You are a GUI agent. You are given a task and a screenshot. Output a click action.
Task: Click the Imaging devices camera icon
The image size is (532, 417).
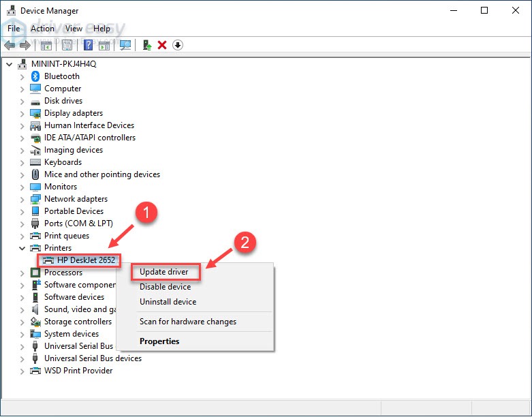35,151
